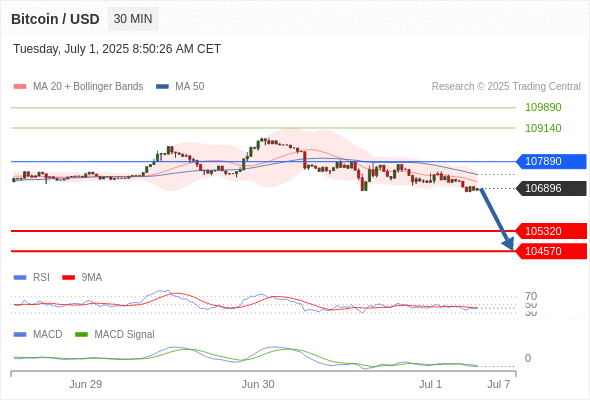Select the 105320 red support tag
The image size is (590, 400).
pyautogui.click(x=551, y=231)
